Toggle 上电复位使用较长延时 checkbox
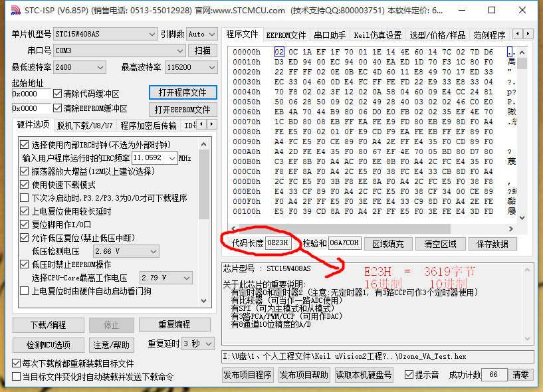The width and height of the screenshot is (543, 392). [24, 211]
